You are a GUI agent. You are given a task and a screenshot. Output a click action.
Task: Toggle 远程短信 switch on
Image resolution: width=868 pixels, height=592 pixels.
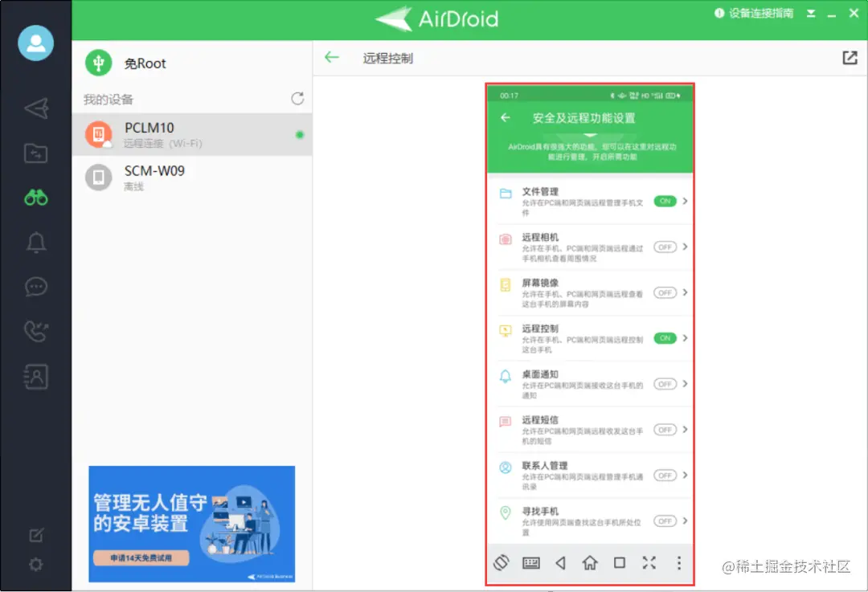665,429
